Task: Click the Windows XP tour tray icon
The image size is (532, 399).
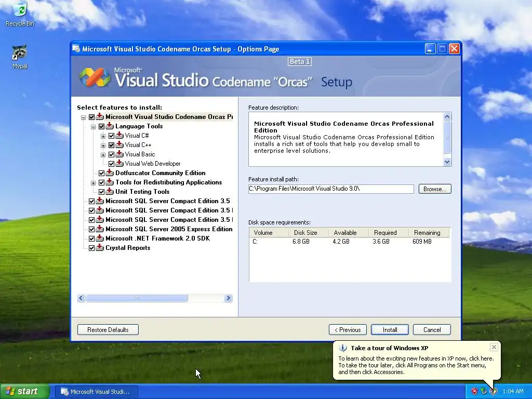Action: (493, 391)
